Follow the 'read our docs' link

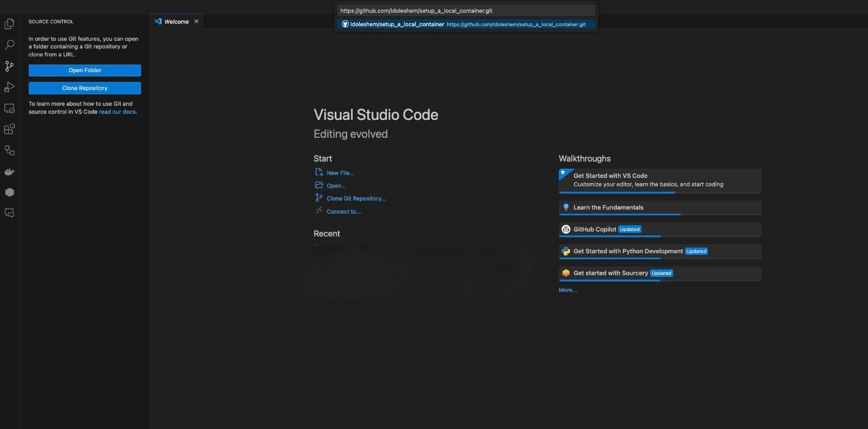[117, 112]
